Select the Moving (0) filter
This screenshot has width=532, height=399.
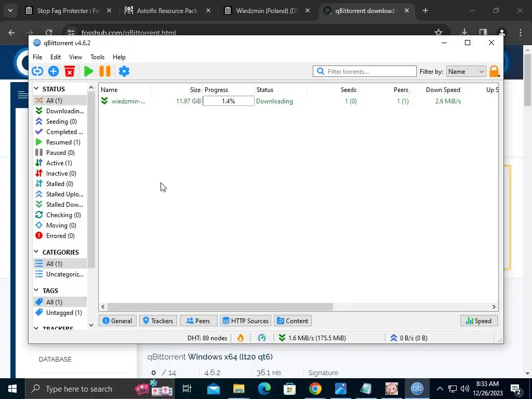[x=60, y=225]
